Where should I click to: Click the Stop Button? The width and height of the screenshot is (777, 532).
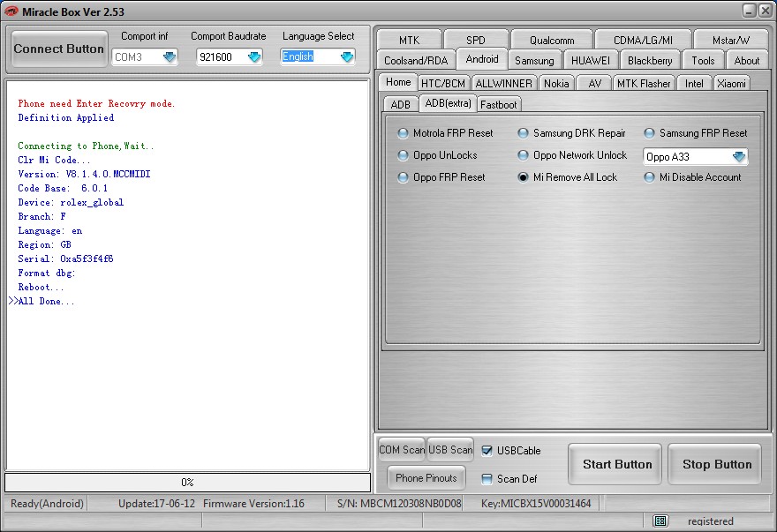coord(715,464)
